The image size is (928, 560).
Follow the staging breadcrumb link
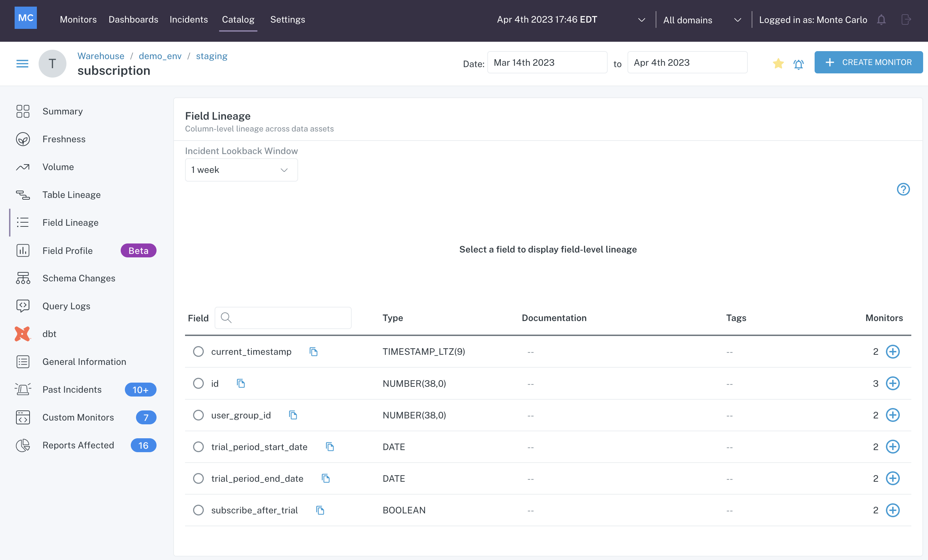(211, 56)
